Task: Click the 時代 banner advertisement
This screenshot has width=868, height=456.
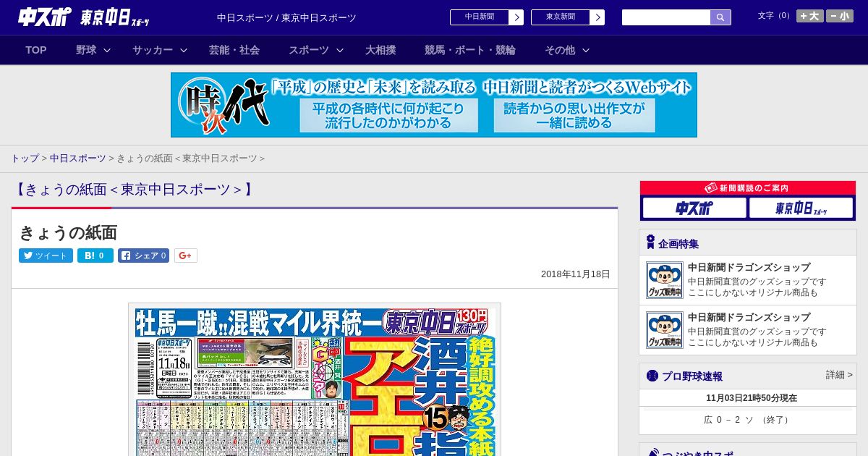Action: coord(434,105)
